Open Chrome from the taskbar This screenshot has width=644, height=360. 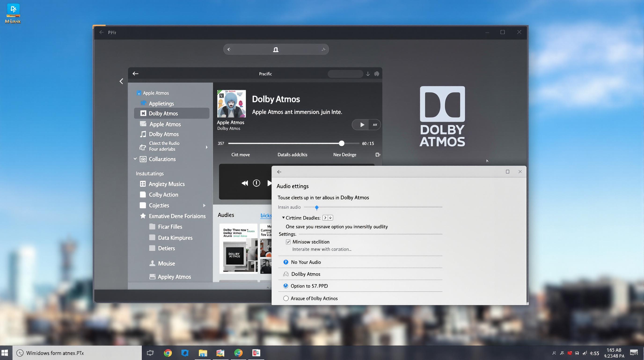point(168,353)
